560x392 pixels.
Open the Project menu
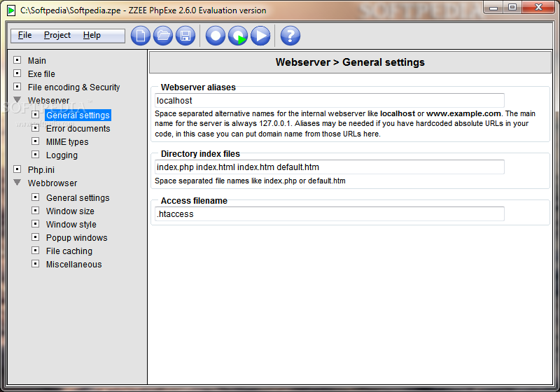point(57,35)
